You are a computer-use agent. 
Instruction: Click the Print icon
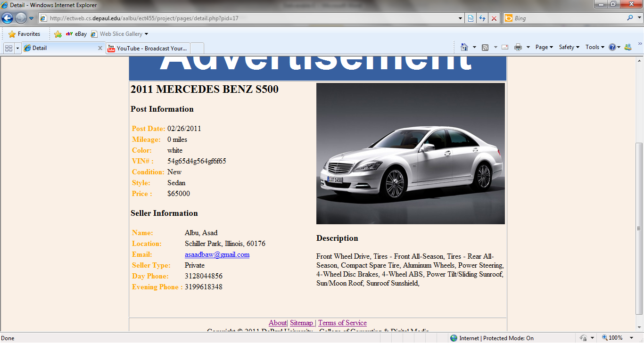pyautogui.click(x=518, y=47)
